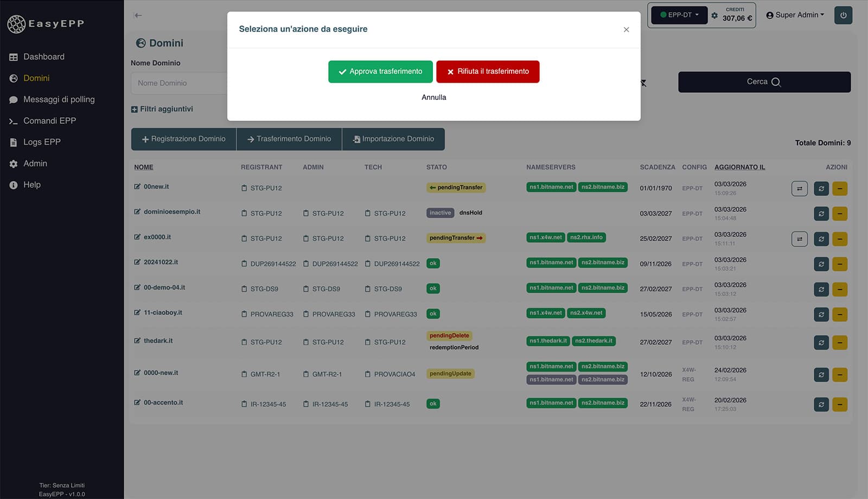Click the power logout icon top right

(843, 15)
